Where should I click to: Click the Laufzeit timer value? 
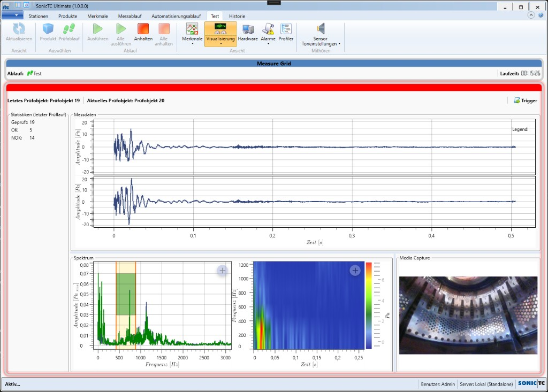[x=530, y=73]
